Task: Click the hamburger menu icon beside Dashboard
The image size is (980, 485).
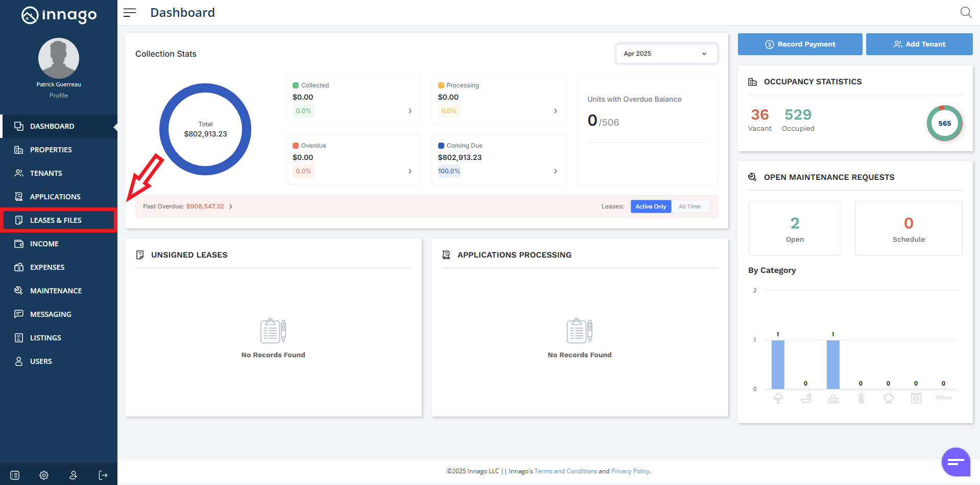Action: point(130,13)
